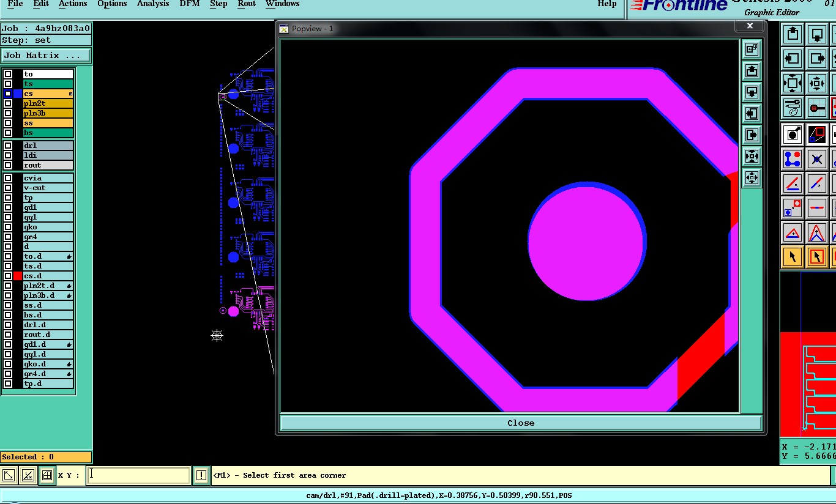Open the Analysis menu
The width and height of the screenshot is (836, 504).
click(153, 4)
